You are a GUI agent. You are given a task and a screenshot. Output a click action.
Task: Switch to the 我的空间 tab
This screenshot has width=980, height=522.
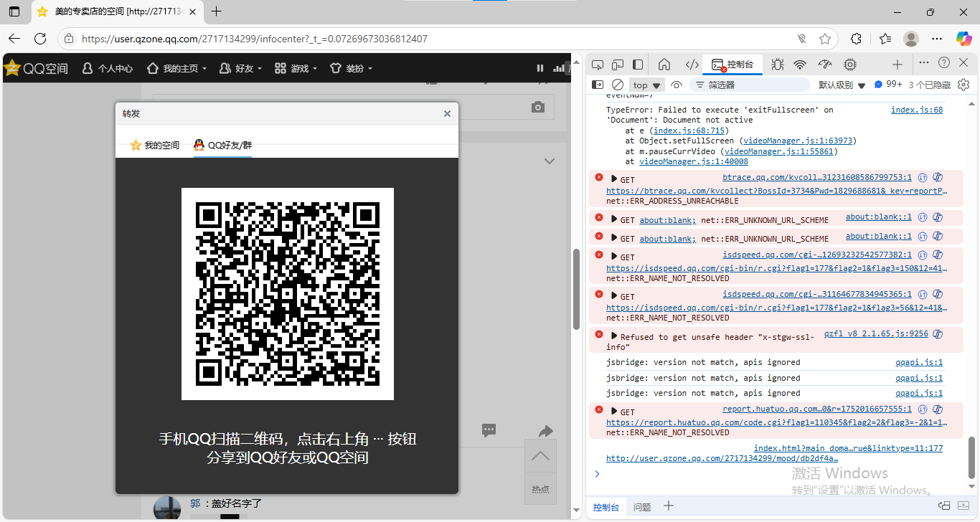154,145
